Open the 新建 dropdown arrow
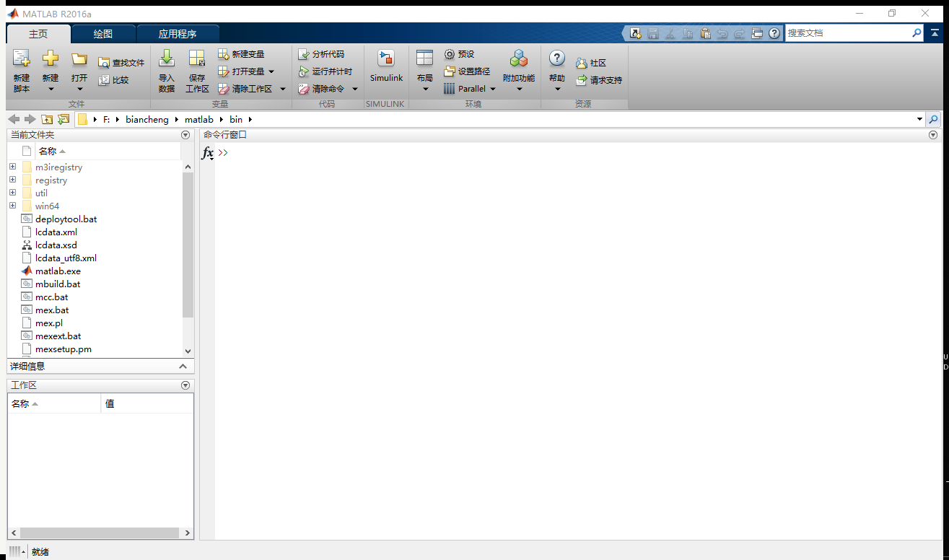949x560 pixels. [51, 89]
